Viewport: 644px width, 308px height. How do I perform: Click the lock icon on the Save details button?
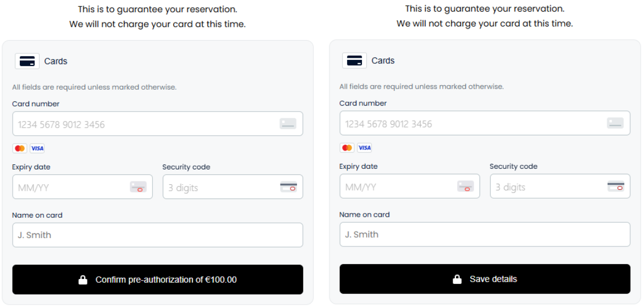456,279
